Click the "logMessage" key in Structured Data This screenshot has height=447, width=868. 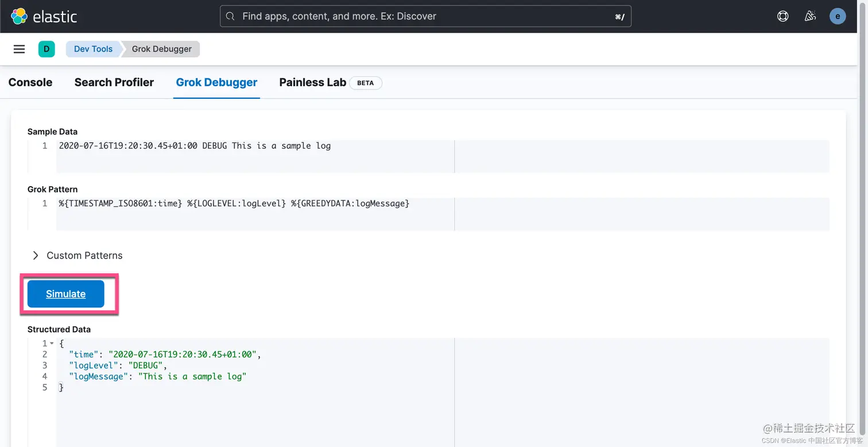tap(99, 376)
